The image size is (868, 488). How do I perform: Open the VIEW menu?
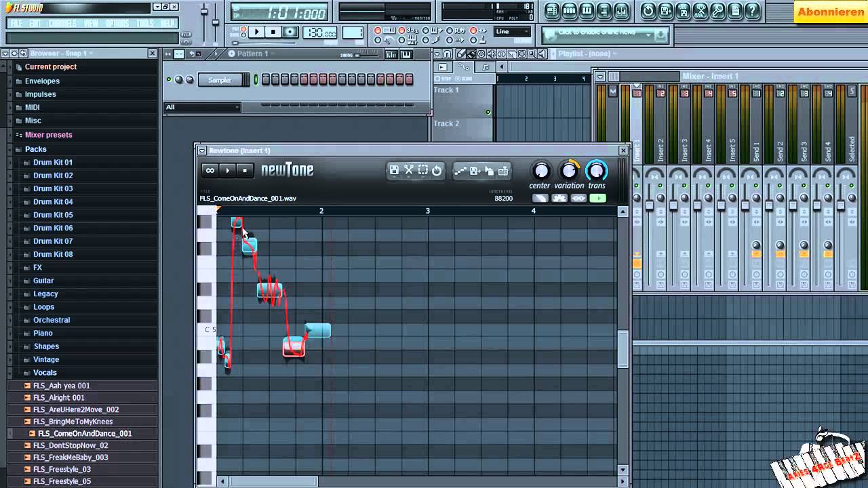(92, 23)
